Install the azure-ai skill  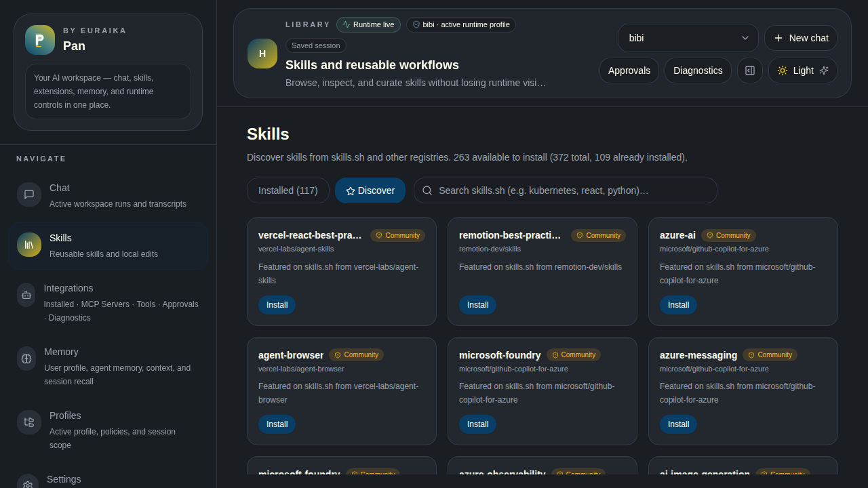click(678, 305)
